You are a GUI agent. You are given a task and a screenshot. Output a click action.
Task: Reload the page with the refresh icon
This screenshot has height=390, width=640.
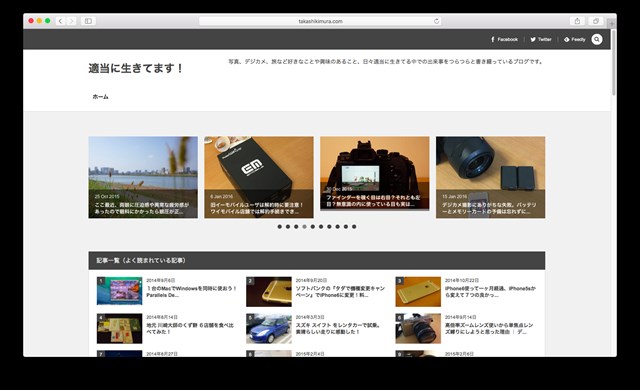(x=436, y=21)
